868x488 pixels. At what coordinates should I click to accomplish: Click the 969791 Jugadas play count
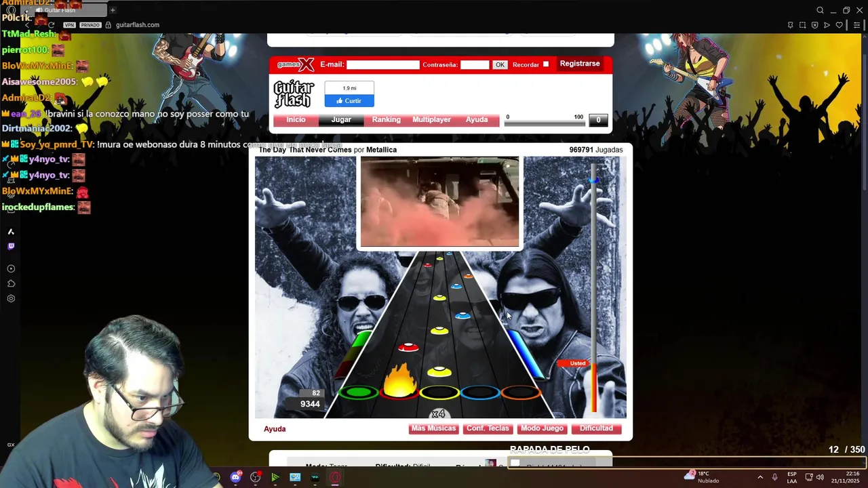tap(596, 150)
